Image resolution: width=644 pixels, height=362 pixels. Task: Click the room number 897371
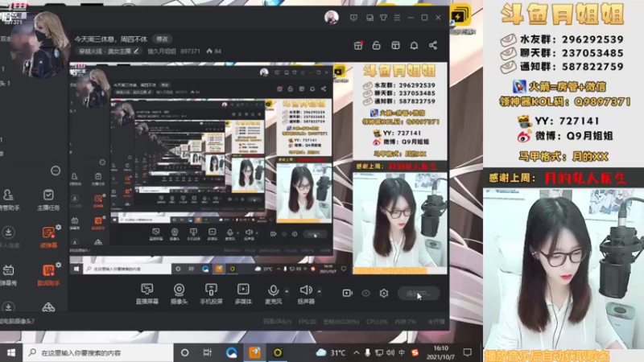click(x=190, y=51)
